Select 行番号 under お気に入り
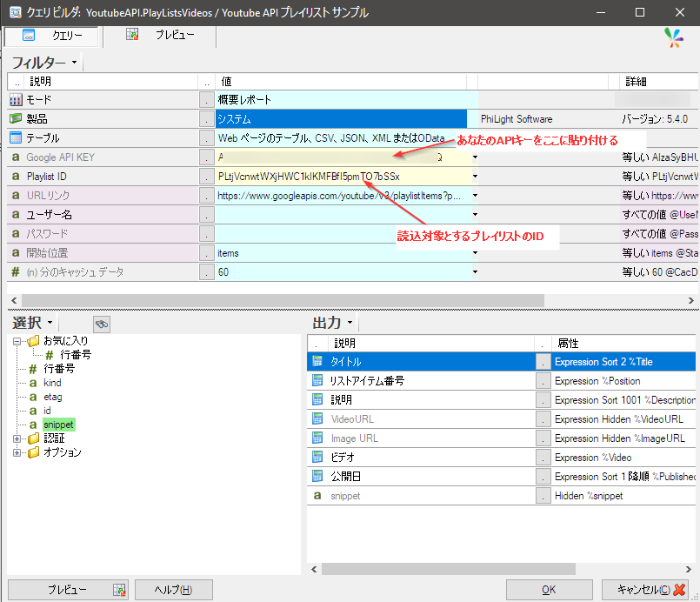This screenshot has height=602, width=700. click(75, 355)
